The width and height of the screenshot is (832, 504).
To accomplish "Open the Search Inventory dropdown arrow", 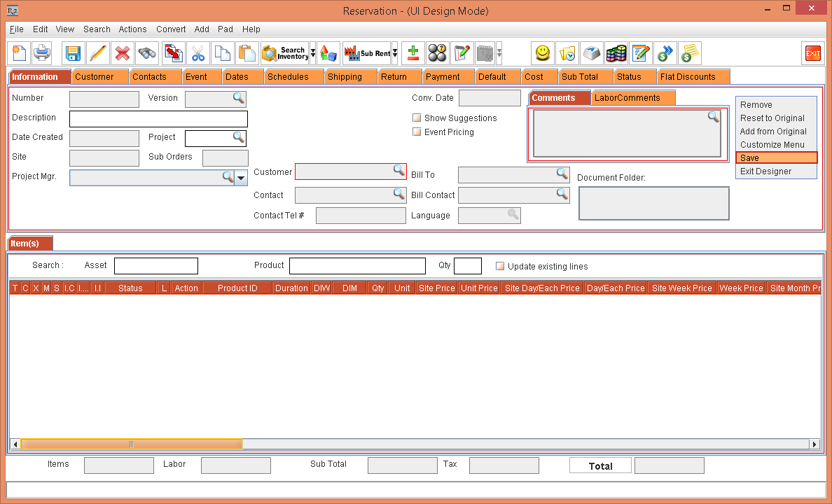I will coord(313,53).
